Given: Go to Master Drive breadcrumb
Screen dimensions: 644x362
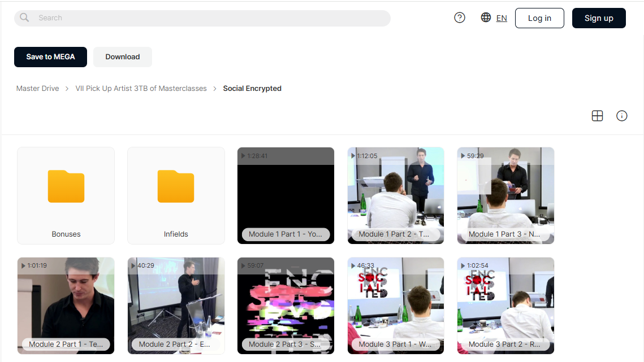Looking at the screenshot, I should click(x=37, y=88).
